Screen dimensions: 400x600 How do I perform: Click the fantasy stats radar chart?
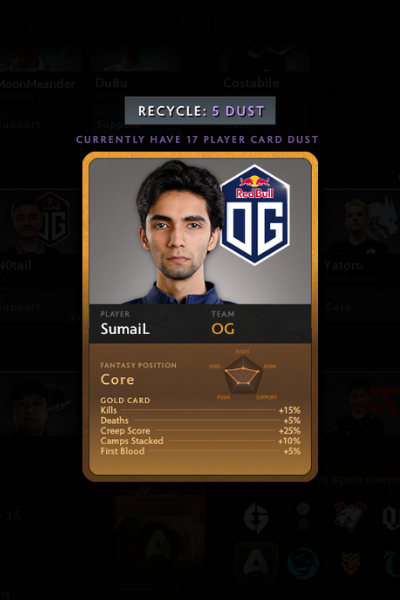pos(242,375)
